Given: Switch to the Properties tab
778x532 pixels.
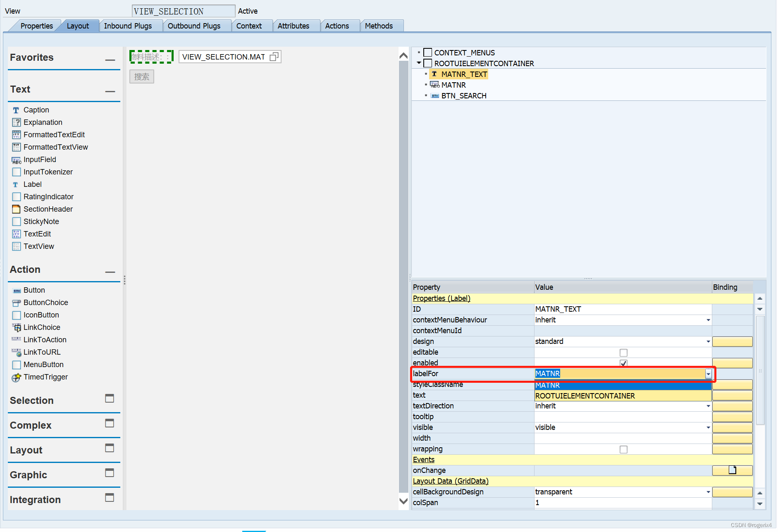Looking at the screenshot, I should (36, 26).
